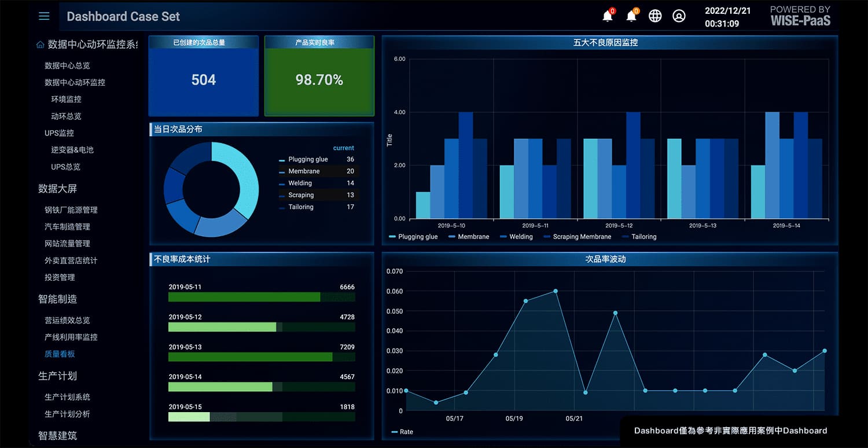Click the '2019-5-14' bar chart axis label
The height and width of the screenshot is (448, 868).
(786, 225)
